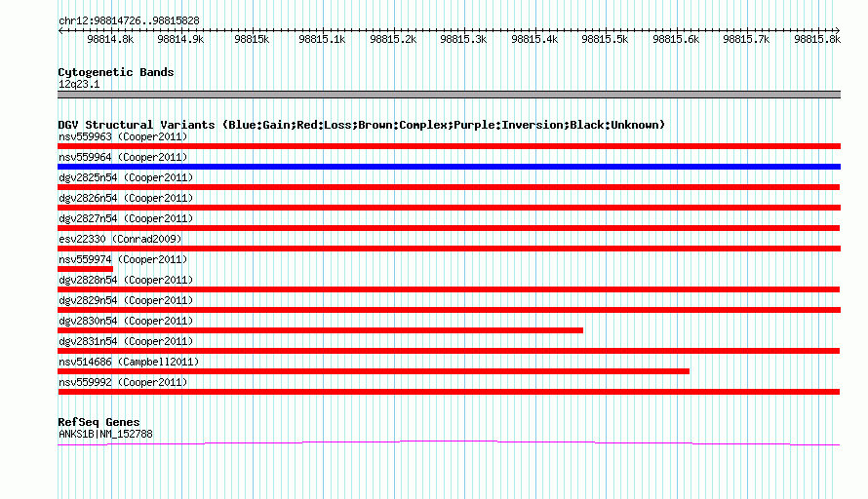
Task: Click the dgv2828n54 (Cooper2011) label
Action: coord(126,280)
